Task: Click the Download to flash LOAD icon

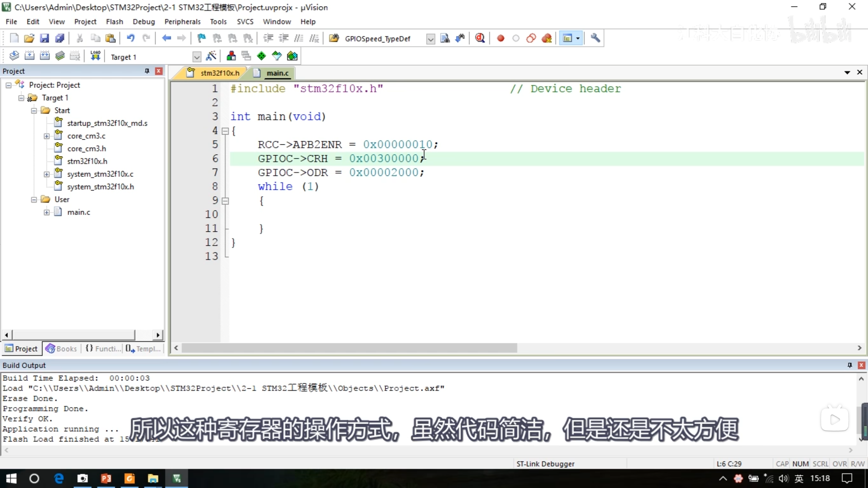Action: (x=95, y=56)
